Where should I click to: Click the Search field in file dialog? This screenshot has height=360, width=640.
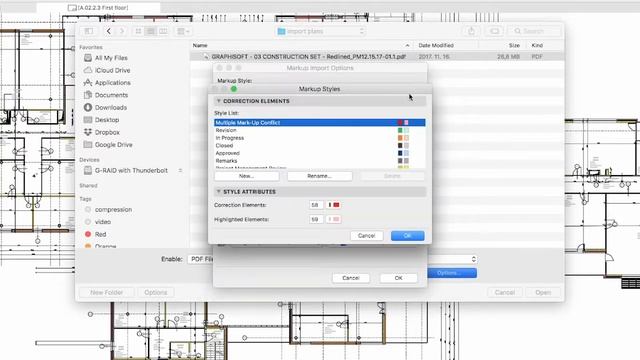click(534, 31)
